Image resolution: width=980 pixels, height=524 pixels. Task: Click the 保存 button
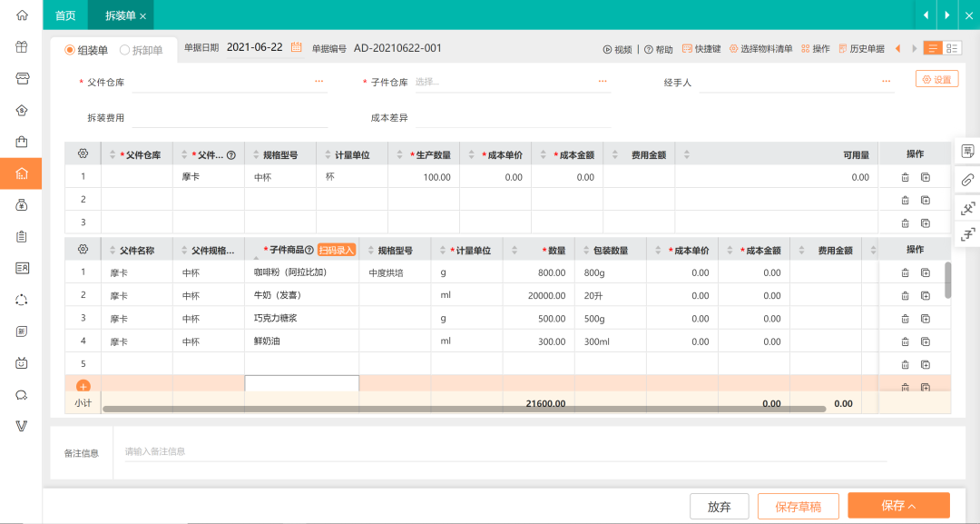(x=898, y=505)
